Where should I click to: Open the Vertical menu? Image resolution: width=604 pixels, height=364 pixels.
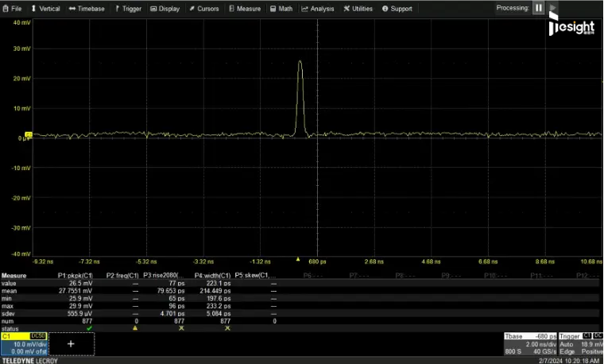pyautogui.click(x=45, y=9)
